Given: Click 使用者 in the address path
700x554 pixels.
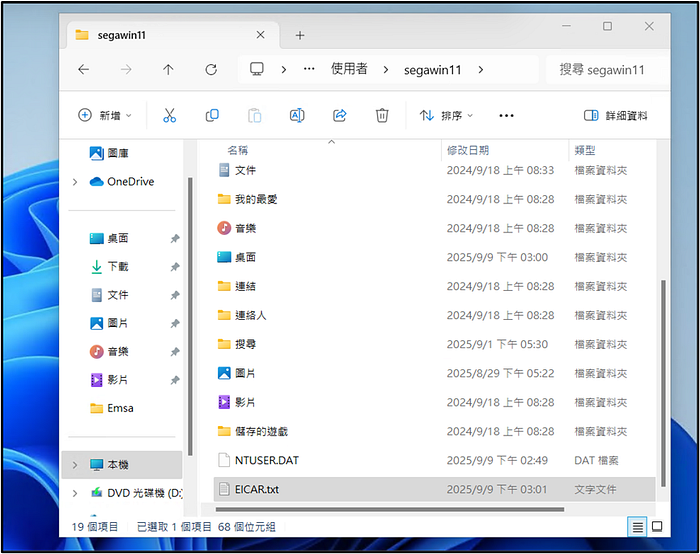Looking at the screenshot, I should (349, 69).
